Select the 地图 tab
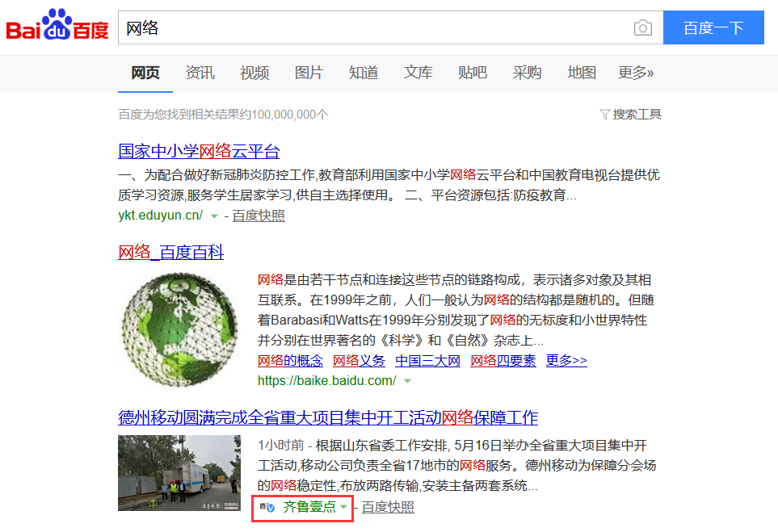The width and height of the screenshot is (778, 532). 581,73
